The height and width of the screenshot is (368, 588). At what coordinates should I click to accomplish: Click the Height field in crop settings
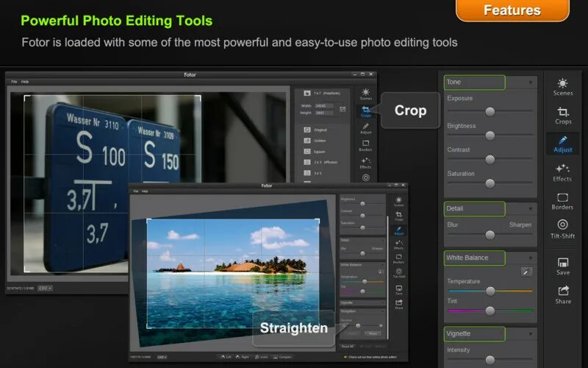(x=323, y=113)
